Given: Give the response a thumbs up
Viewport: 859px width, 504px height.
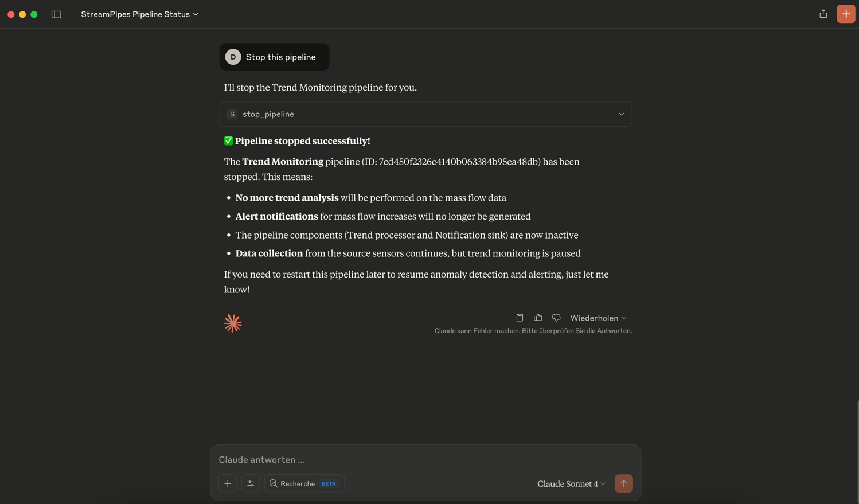Looking at the screenshot, I should [538, 318].
